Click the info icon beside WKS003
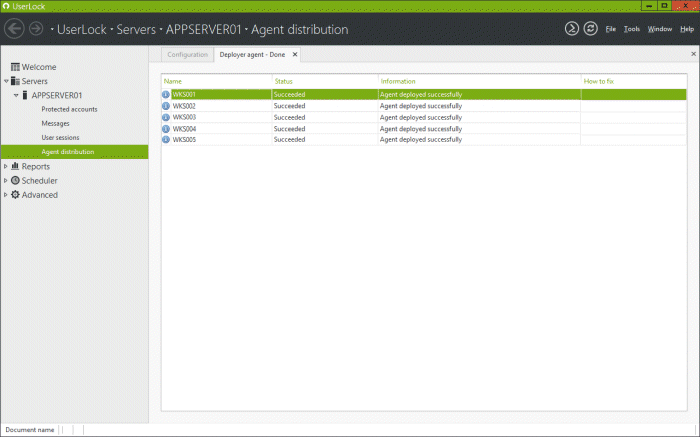 pyautogui.click(x=166, y=117)
